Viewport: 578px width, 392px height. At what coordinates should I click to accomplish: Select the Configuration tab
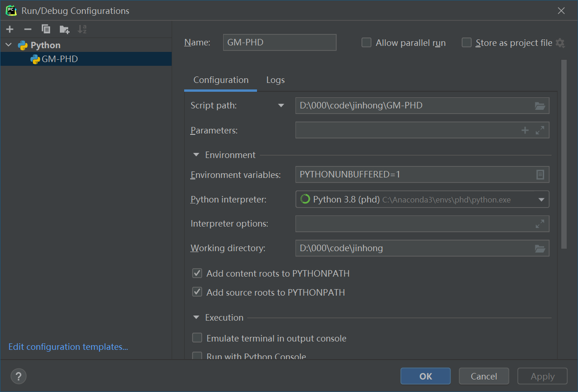pos(221,80)
